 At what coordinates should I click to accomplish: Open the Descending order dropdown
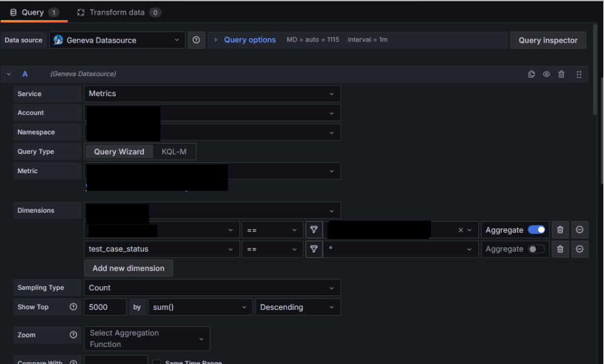pyautogui.click(x=298, y=307)
